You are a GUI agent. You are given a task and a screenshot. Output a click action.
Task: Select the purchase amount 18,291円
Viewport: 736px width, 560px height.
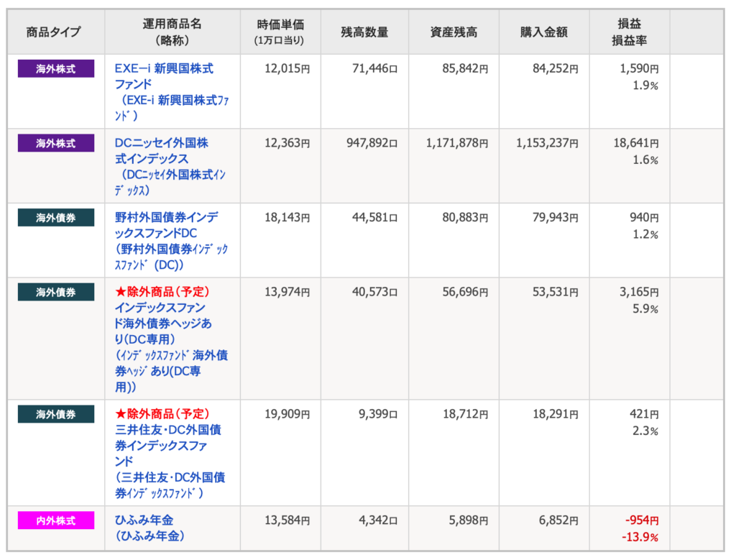coord(556,414)
